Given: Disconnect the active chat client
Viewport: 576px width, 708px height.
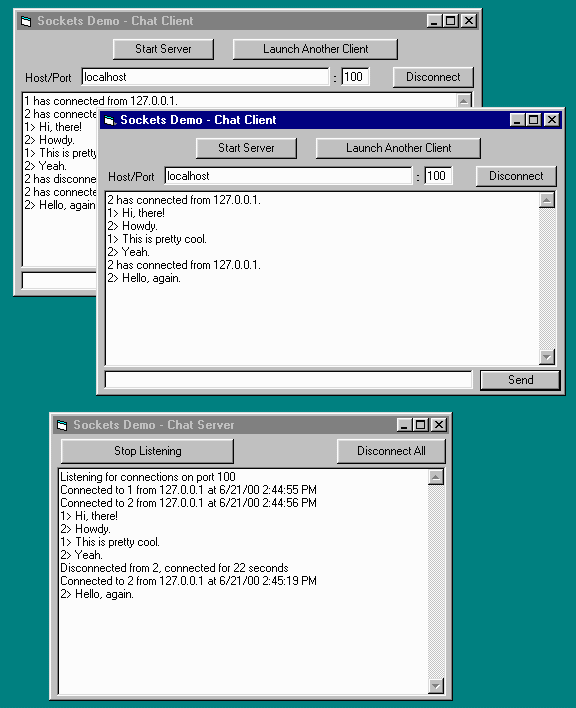Looking at the screenshot, I should [x=516, y=176].
